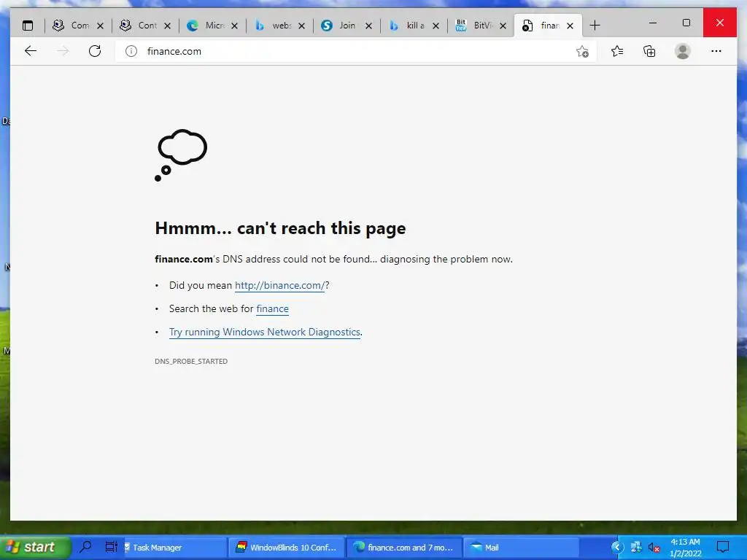Open the Start menu
The height and width of the screenshot is (560, 747).
35,547
